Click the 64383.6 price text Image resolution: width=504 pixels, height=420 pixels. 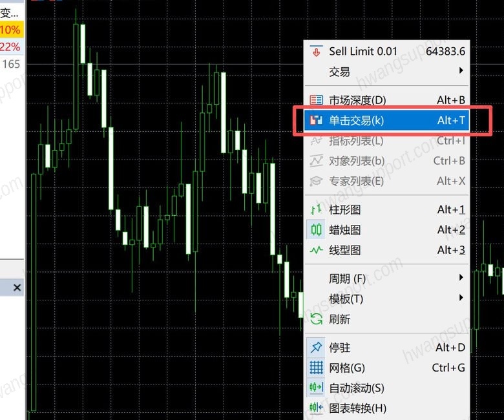[445, 51]
